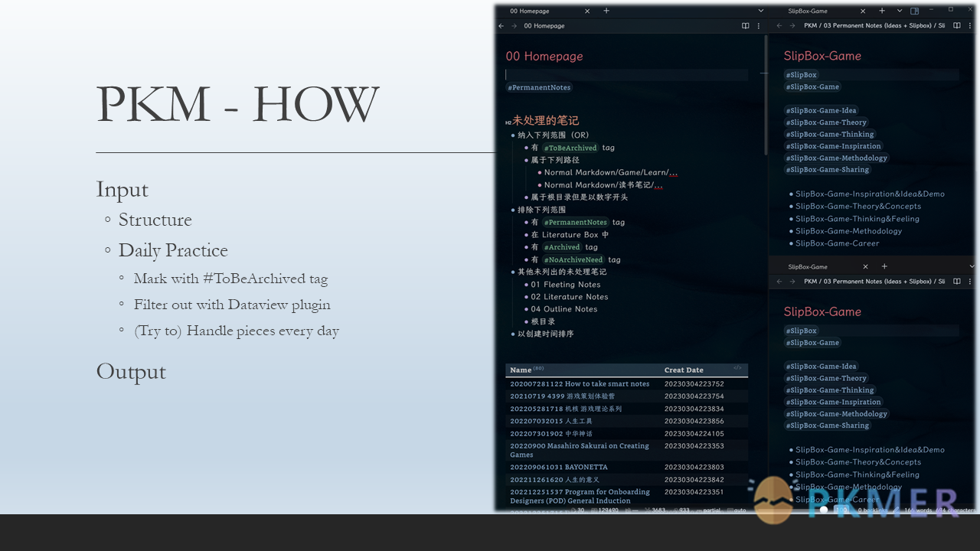Go back in upper SlipBox-Game pane

(x=779, y=26)
